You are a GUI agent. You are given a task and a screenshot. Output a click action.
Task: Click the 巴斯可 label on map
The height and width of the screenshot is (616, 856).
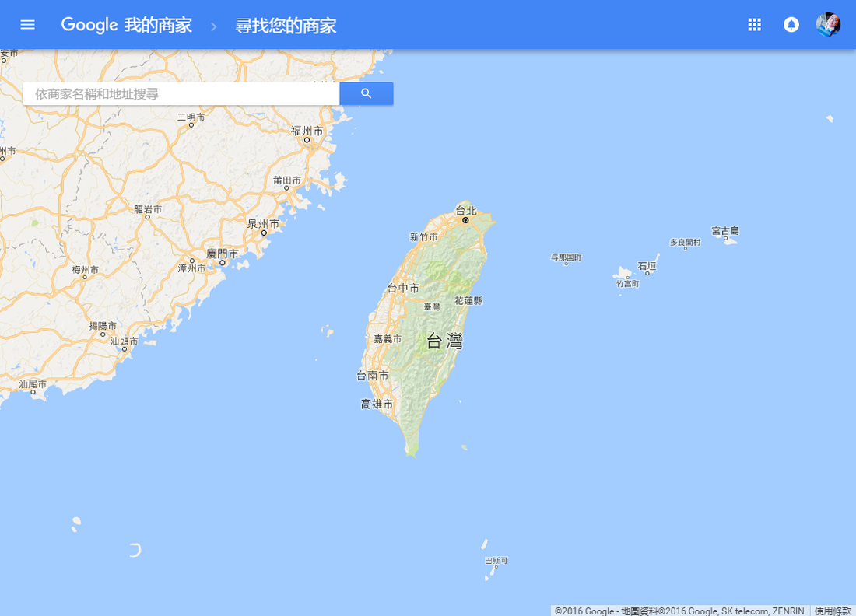[x=496, y=560]
